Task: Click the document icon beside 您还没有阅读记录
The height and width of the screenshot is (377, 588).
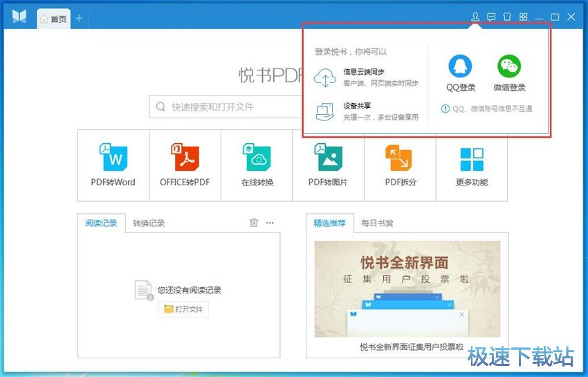Action: click(144, 291)
